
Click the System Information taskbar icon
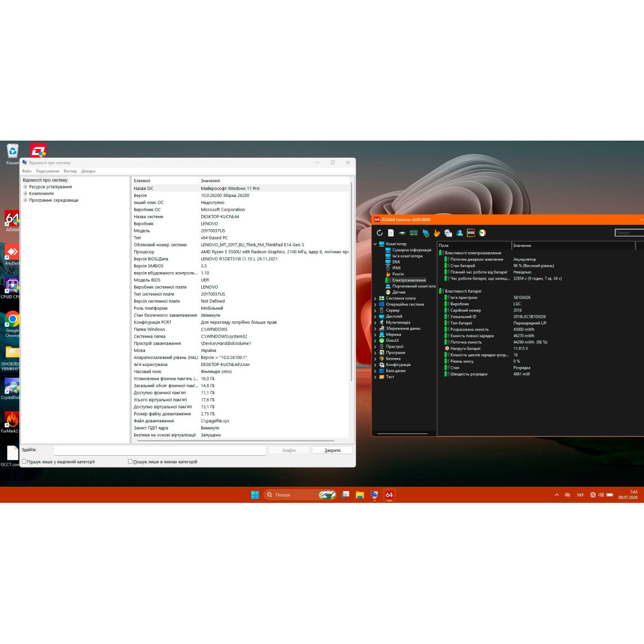point(375,495)
